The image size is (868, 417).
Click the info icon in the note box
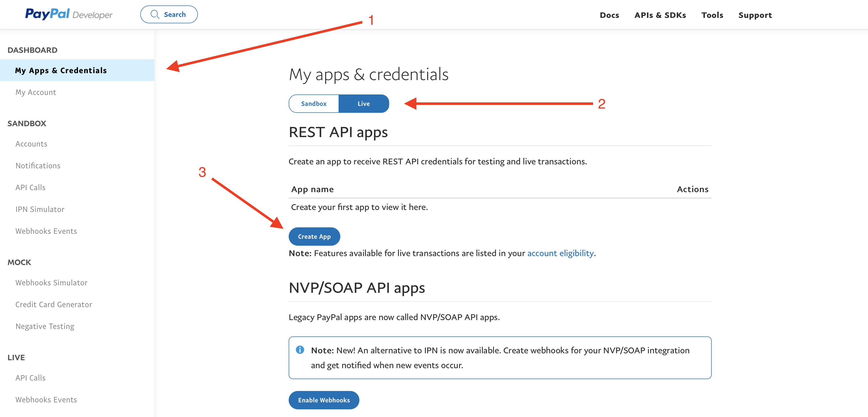pos(300,350)
